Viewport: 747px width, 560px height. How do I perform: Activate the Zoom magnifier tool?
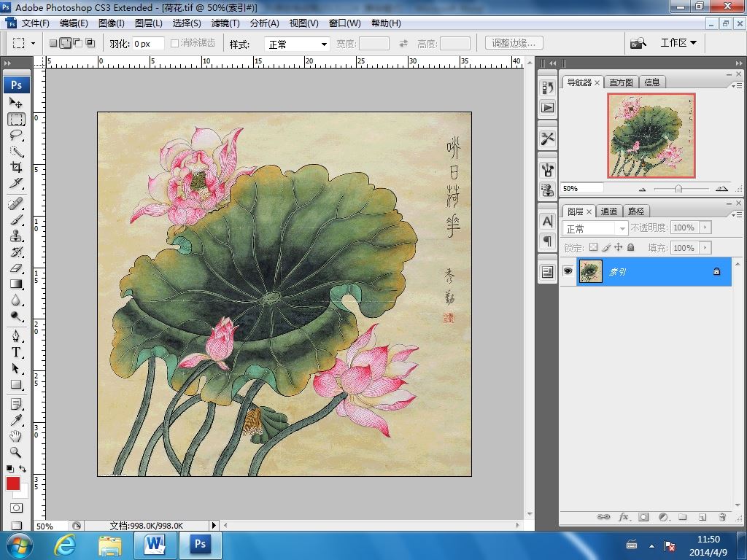point(16,452)
